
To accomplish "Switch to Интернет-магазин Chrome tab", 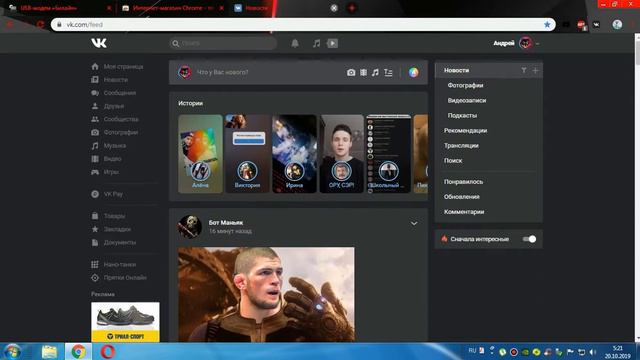I will (173, 8).
